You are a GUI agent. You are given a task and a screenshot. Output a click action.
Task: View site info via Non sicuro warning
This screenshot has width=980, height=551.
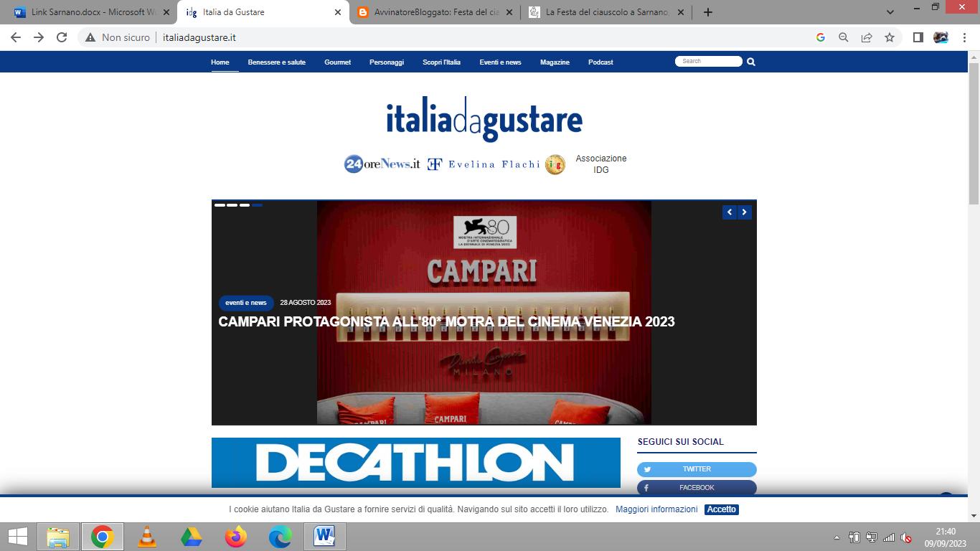click(x=118, y=37)
